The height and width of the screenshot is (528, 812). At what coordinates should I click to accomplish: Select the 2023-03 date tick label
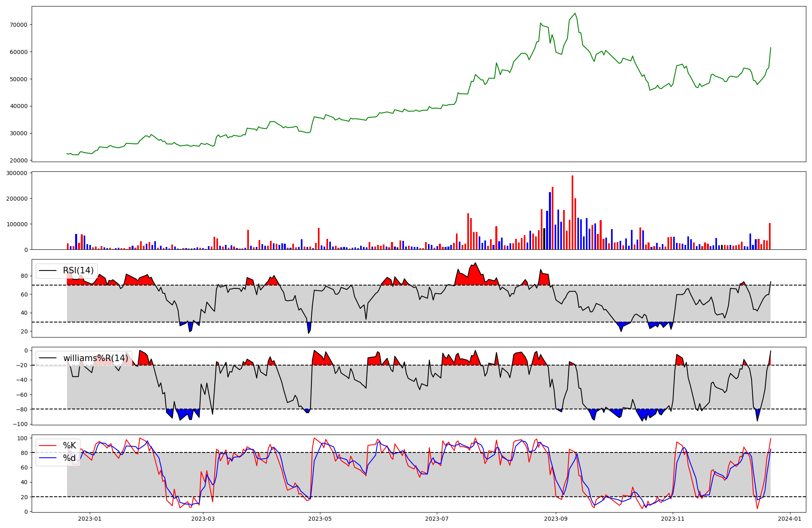(x=203, y=519)
